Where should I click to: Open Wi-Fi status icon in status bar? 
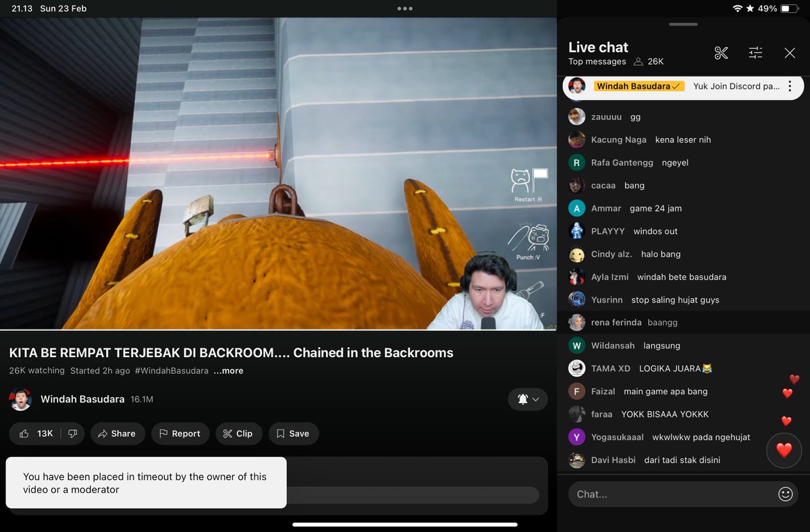coord(737,9)
